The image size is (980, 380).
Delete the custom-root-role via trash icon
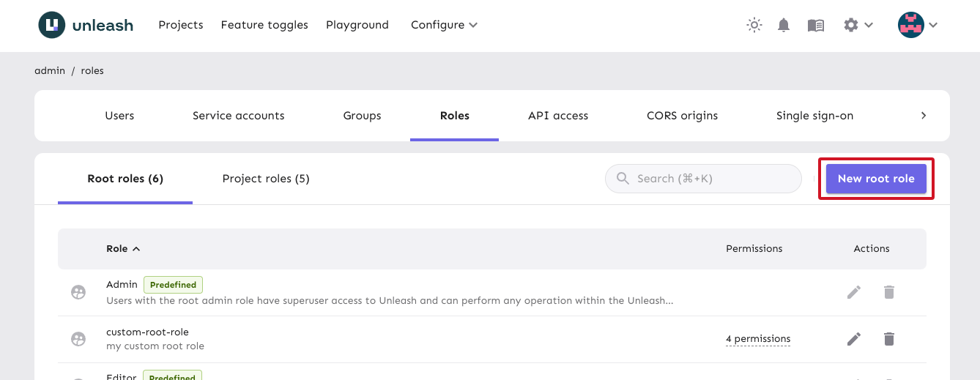click(x=889, y=339)
